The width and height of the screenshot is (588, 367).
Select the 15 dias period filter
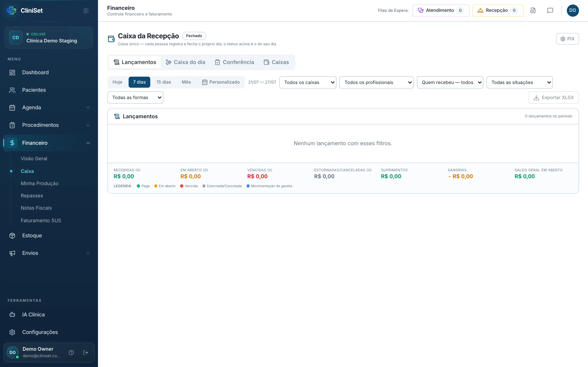tap(164, 82)
